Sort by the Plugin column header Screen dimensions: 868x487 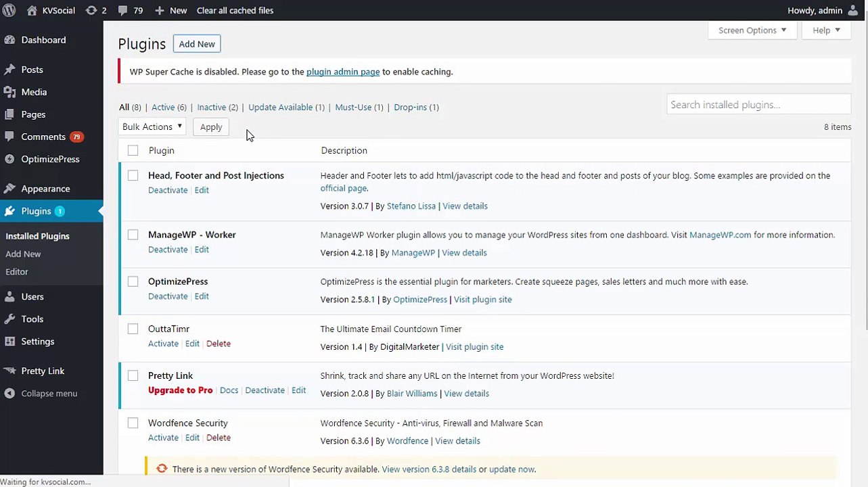(161, 150)
